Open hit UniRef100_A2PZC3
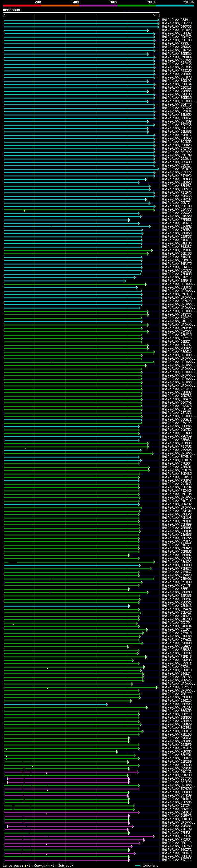Image resolution: width=197 pixels, height=868 pixels. tap(177, 23)
